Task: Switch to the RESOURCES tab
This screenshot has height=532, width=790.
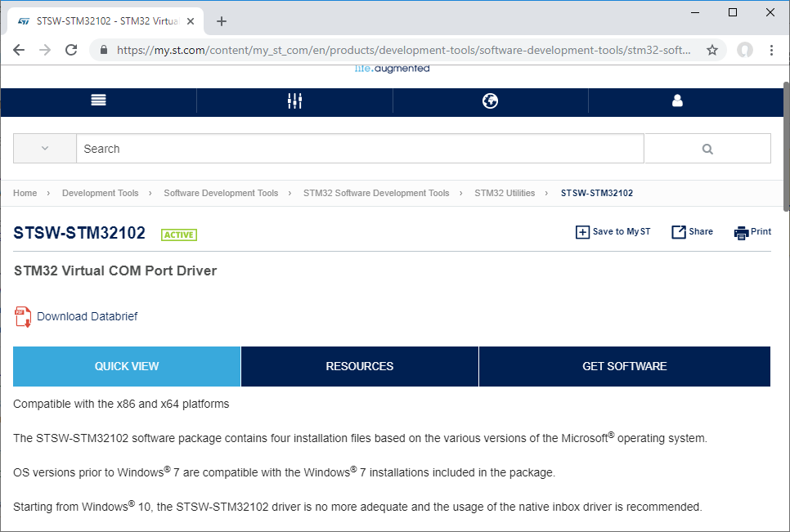Action: 360,366
